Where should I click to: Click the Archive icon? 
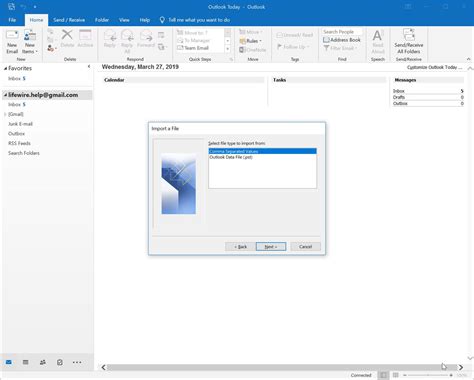coord(85,35)
